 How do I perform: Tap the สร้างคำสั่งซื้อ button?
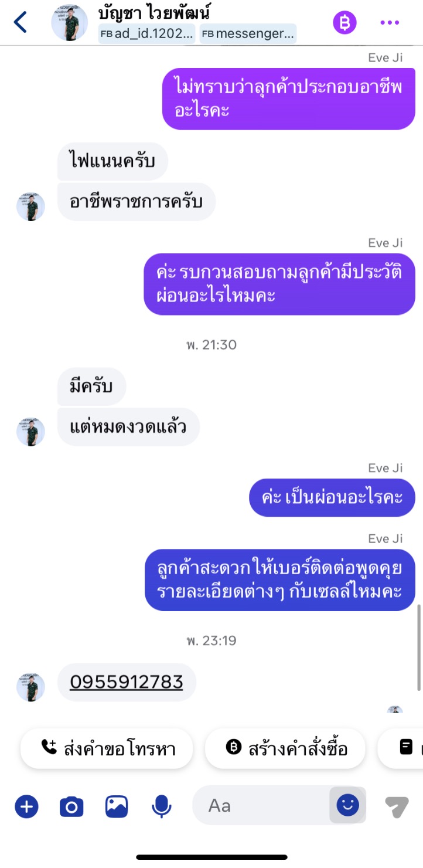(285, 748)
